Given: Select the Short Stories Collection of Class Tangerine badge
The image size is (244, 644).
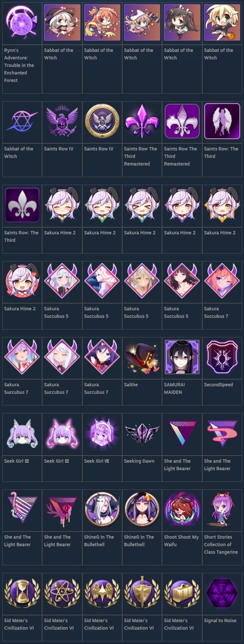Looking at the screenshot, I should (x=222, y=509).
